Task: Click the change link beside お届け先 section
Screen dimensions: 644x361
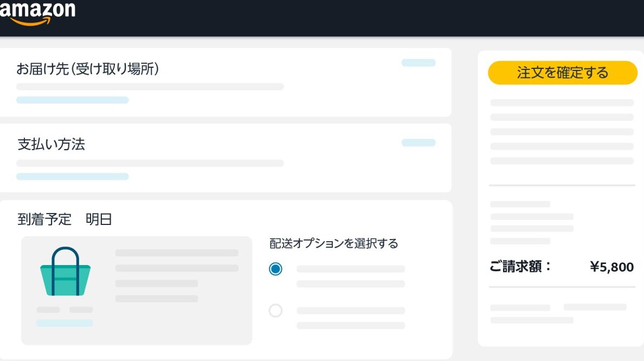Action: click(x=418, y=62)
